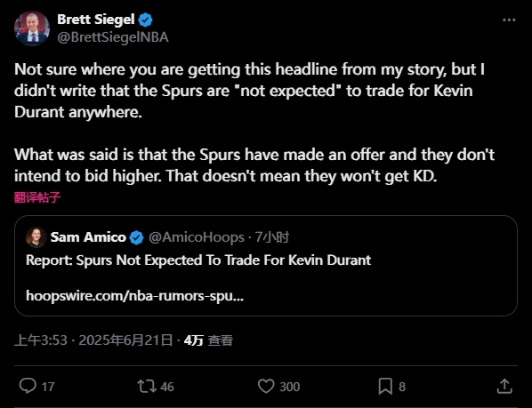Image resolution: width=532 pixels, height=408 pixels.
Task: Click the reply speech bubble icon
Action: 28,386
